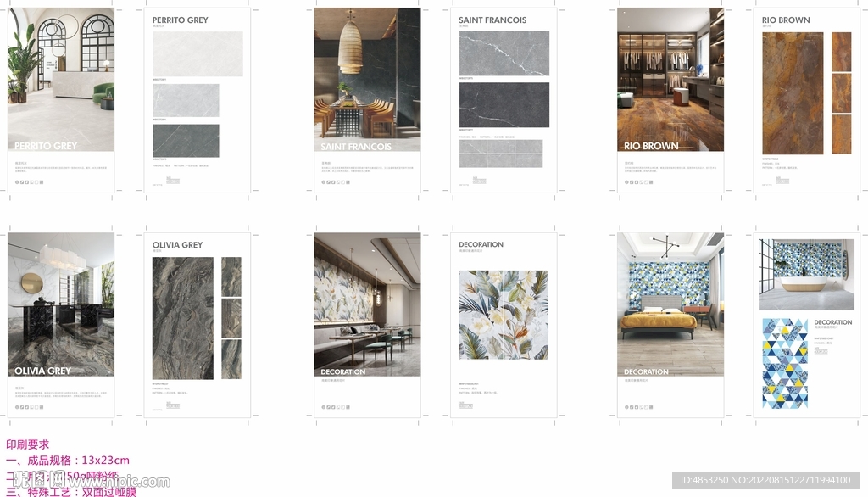Click the SAINT FRANCOIS heading on swatch page

coord(492,20)
